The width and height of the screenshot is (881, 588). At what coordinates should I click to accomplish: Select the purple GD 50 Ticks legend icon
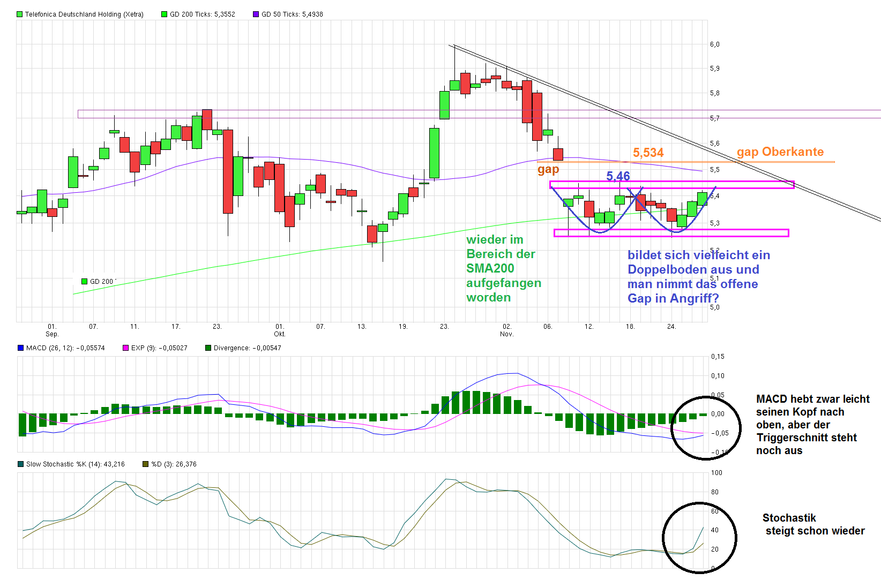[256, 14]
